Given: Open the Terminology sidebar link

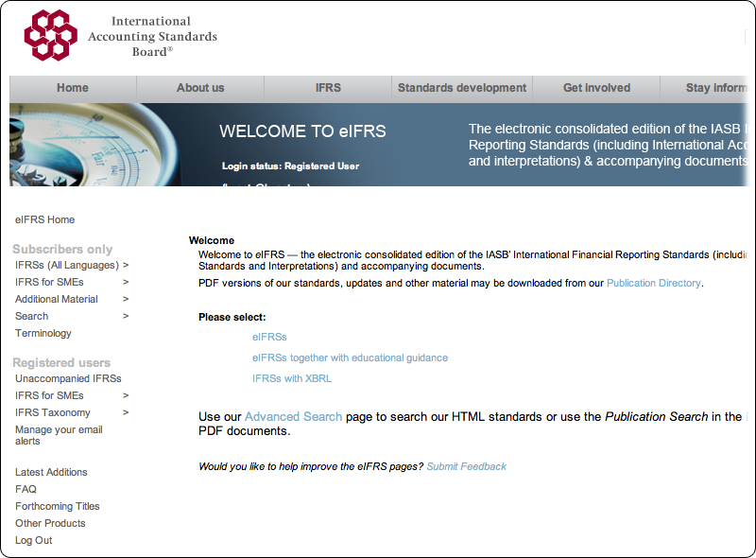Looking at the screenshot, I should click(x=43, y=333).
